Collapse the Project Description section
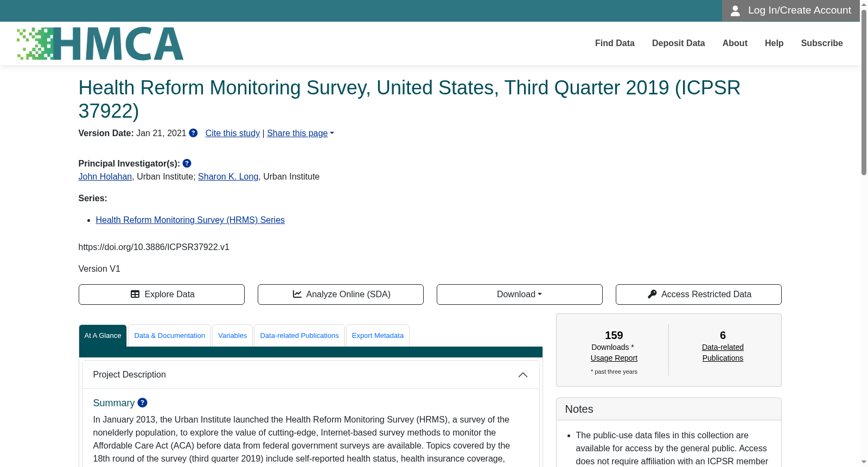The image size is (868, 467). (523, 375)
